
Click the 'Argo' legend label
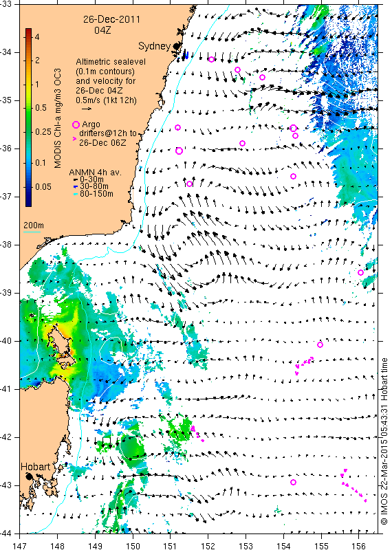[91, 124]
